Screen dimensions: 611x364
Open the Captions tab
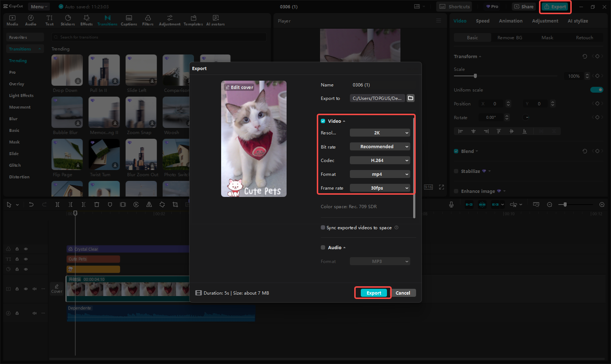tap(129, 20)
